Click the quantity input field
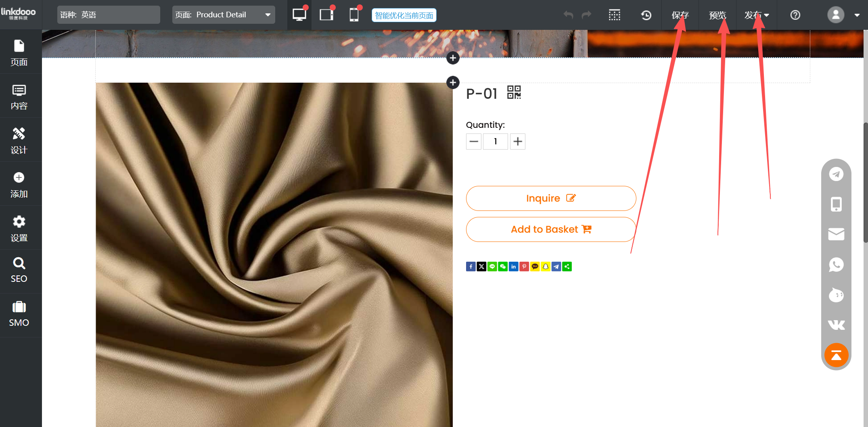The height and width of the screenshot is (427, 868). point(495,142)
